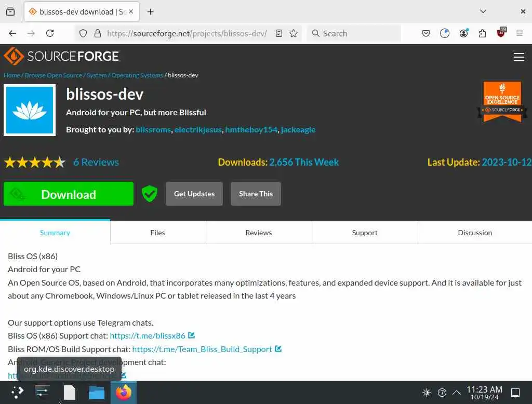Viewport: 532px width, 404px height.
Task: Open the Team_Bliss_Build_Support chat link
Action: pos(202,349)
